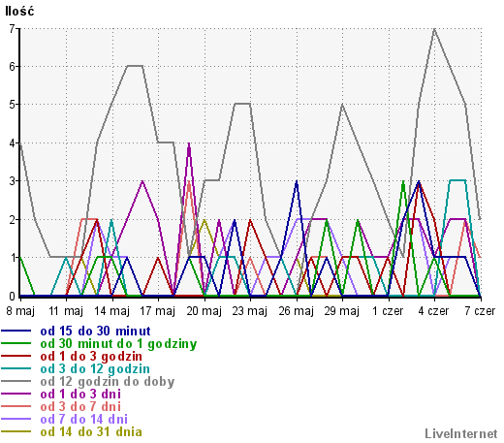Click the '4 czer' date axis label
504x443 pixels.
point(433,311)
